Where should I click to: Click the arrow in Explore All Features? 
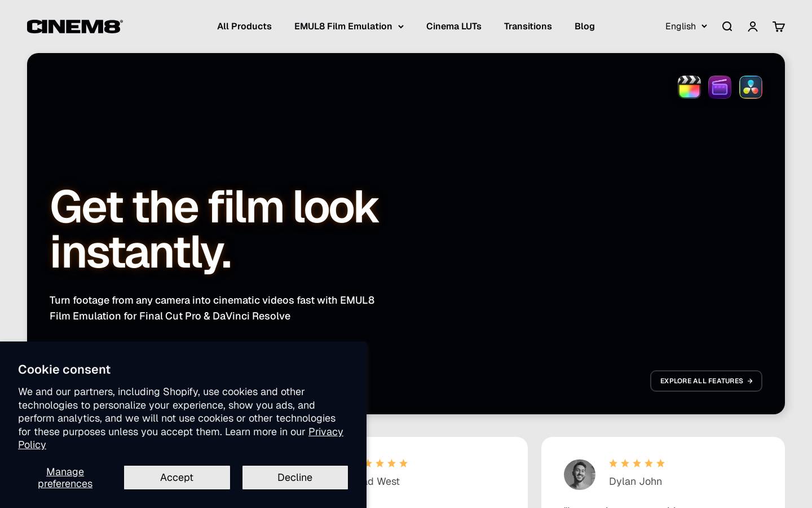[x=750, y=381]
